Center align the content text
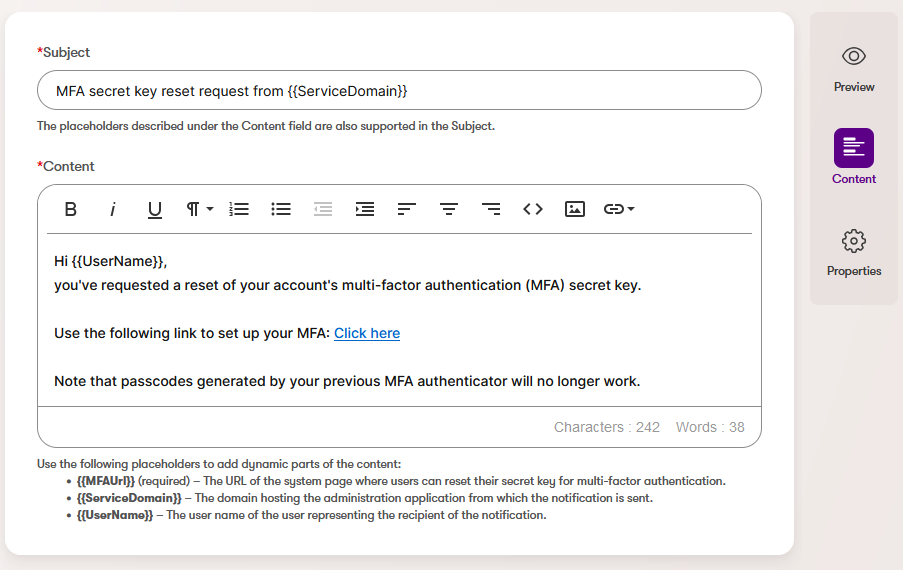903x570 pixels. click(449, 209)
